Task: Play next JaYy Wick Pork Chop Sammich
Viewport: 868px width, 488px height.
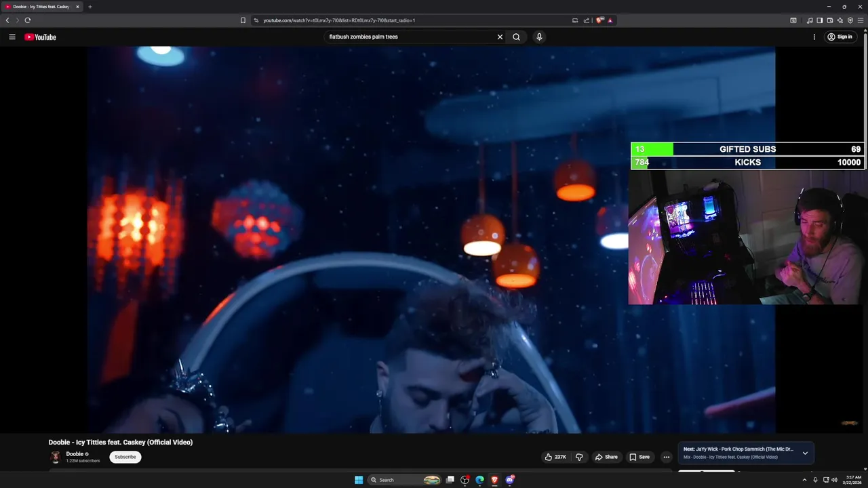Action: pos(738,449)
